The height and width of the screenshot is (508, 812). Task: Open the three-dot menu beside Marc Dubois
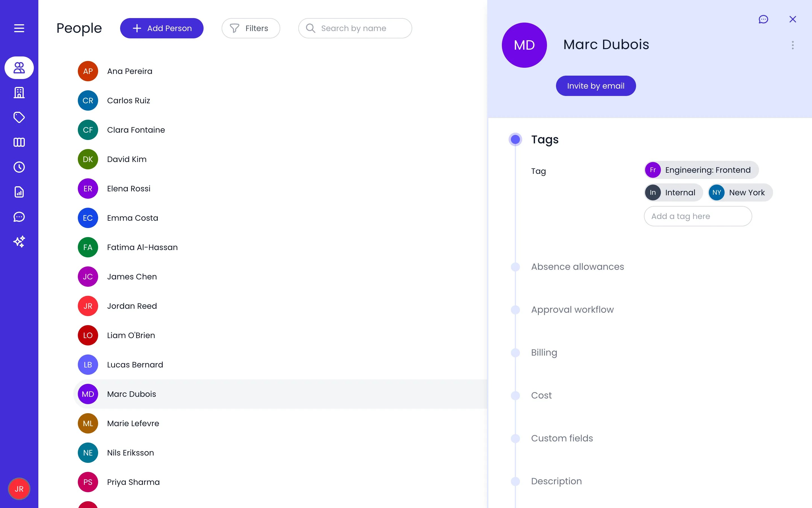793,45
